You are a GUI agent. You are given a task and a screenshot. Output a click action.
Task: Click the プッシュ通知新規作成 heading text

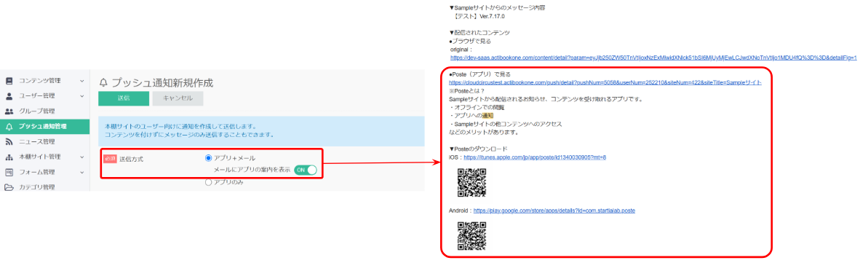click(162, 82)
